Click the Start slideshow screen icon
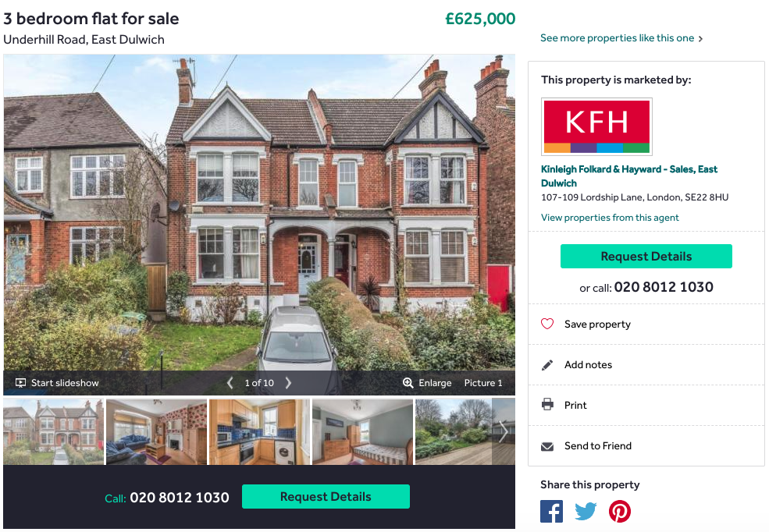 (20, 382)
